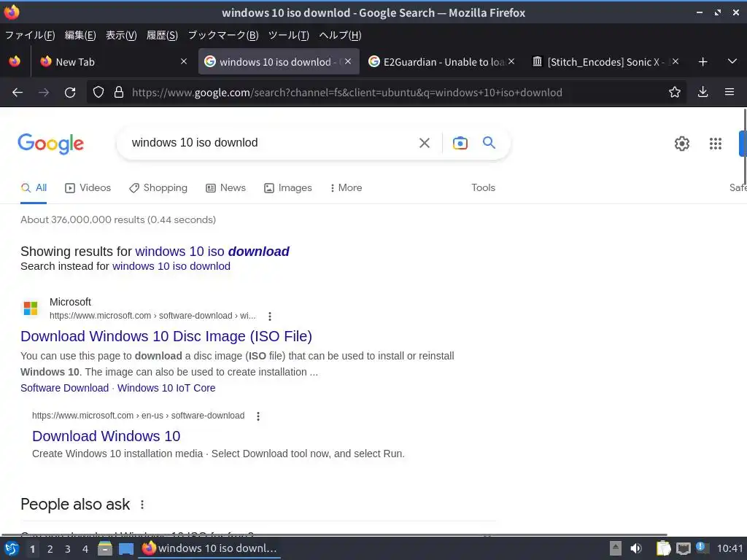Clear the Google search box with X

(x=425, y=143)
